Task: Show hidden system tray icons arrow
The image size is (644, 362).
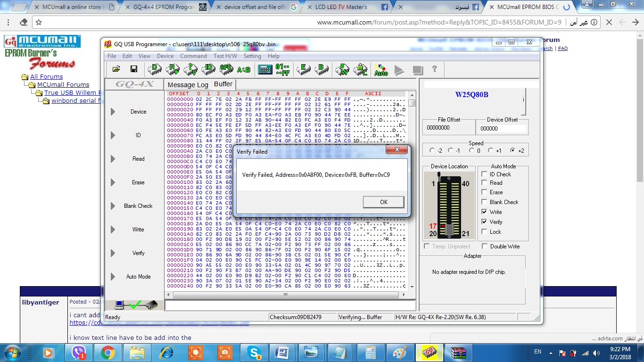Action: 551,353
